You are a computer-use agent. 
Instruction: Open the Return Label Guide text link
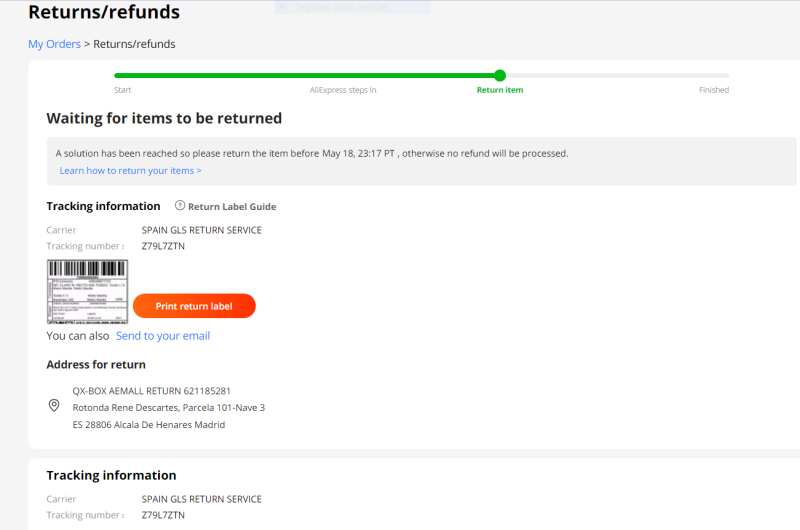pos(232,207)
